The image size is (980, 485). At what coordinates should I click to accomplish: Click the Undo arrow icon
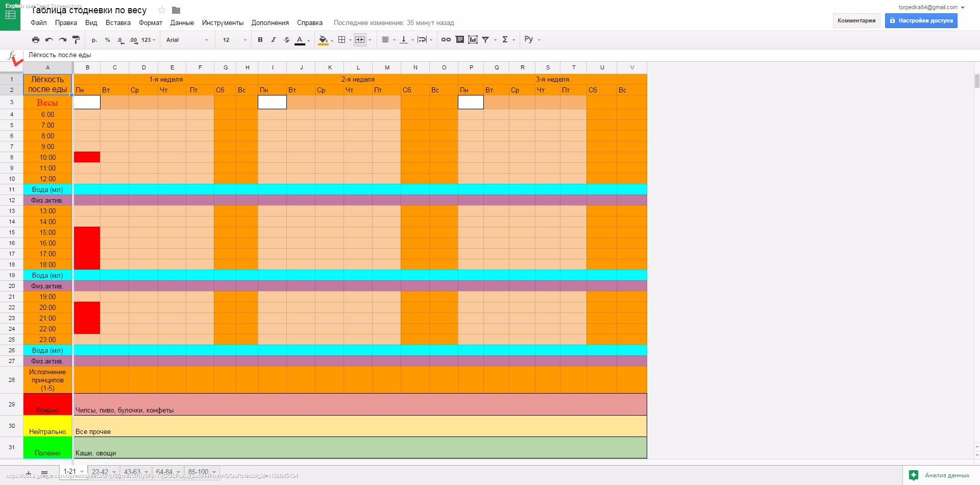point(49,40)
